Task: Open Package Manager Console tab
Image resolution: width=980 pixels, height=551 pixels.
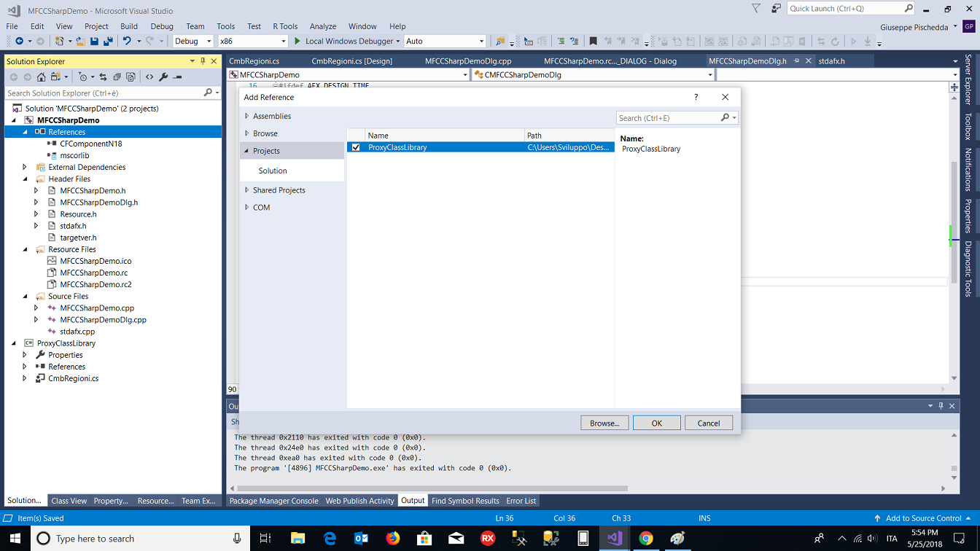Action: (x=274, y=501)
